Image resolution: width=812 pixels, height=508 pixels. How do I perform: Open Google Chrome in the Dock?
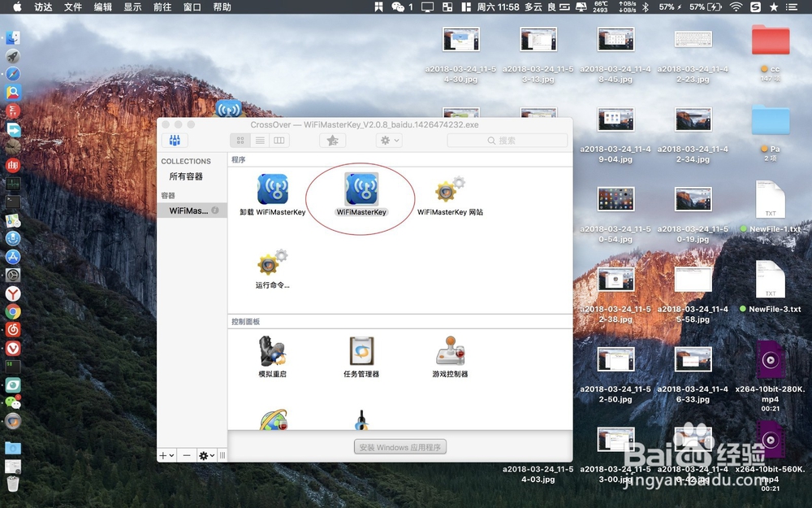pos(13,311)
